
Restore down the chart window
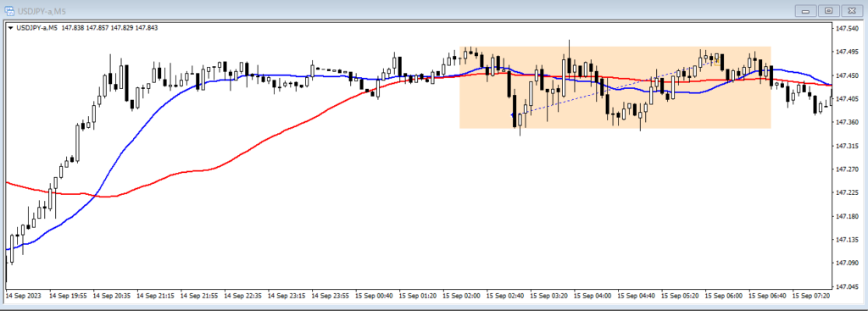coord(829,10)
